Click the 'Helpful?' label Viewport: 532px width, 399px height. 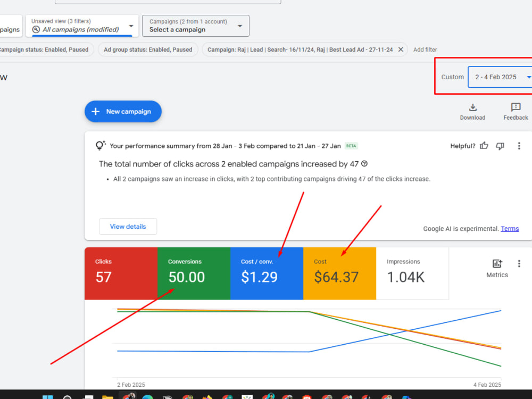pos(462,146)
